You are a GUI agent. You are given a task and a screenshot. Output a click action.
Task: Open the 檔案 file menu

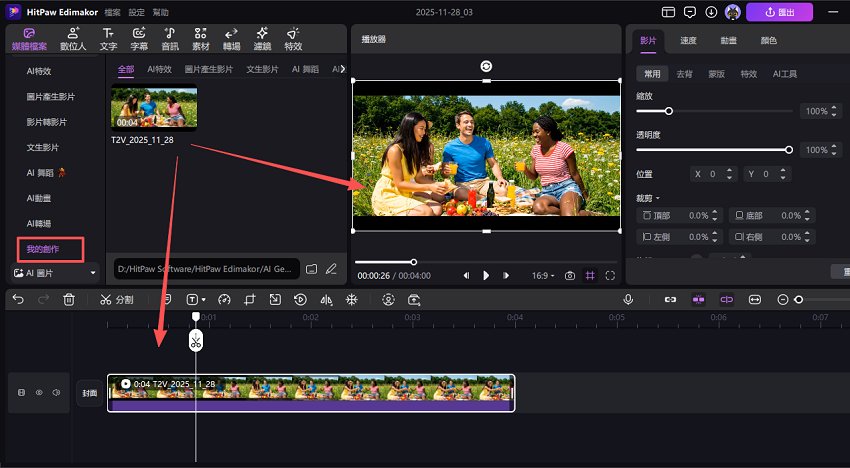pyautogui.click(x=113, y=12)
